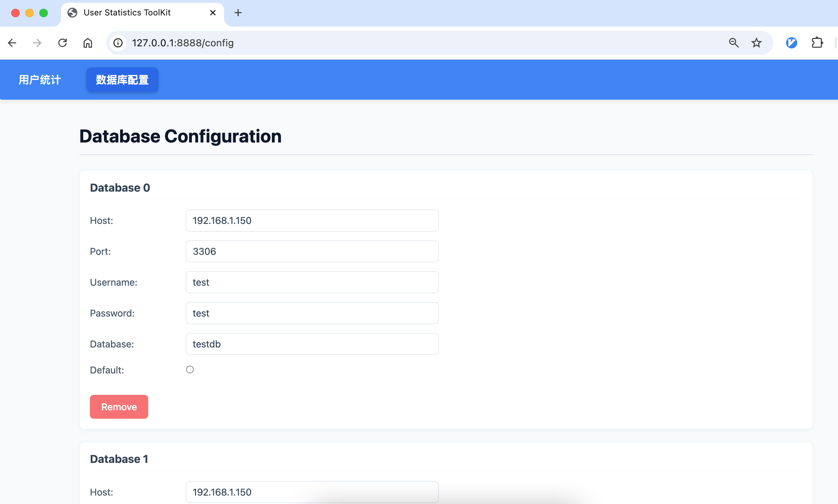This screenshot has width=838, height=504.
Task: Remove Database 0 with the Remove button
Action: click(119, 407)
